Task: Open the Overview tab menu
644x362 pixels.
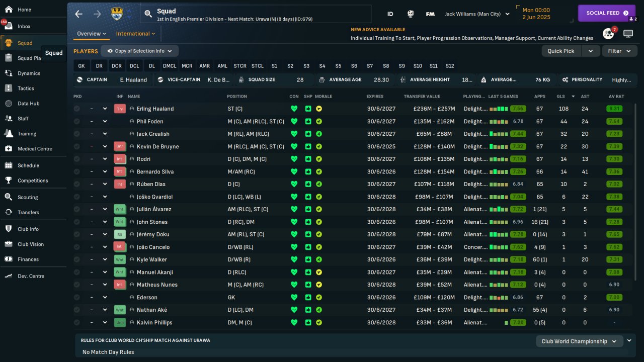Action: (x=92, y=34)
